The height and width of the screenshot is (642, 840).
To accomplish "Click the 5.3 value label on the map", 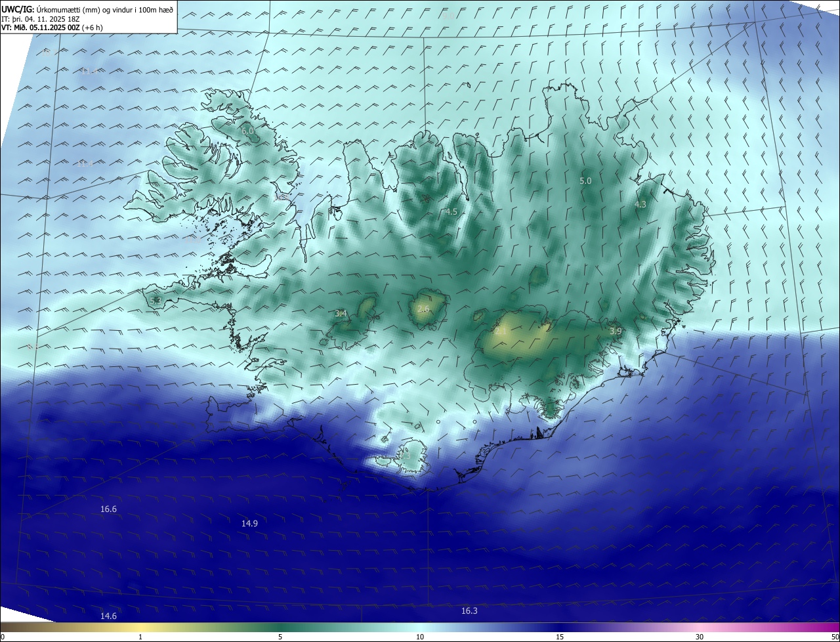I will pos(156,301).
